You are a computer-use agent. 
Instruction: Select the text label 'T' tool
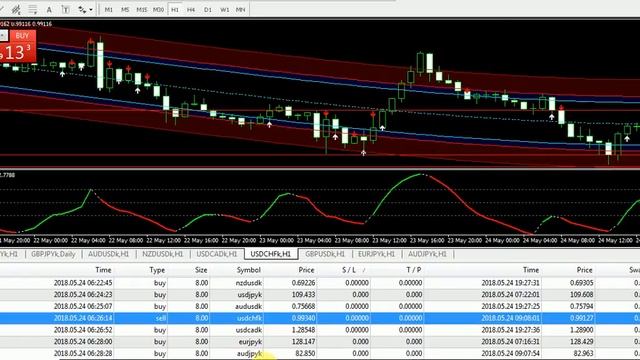[65, 9]
